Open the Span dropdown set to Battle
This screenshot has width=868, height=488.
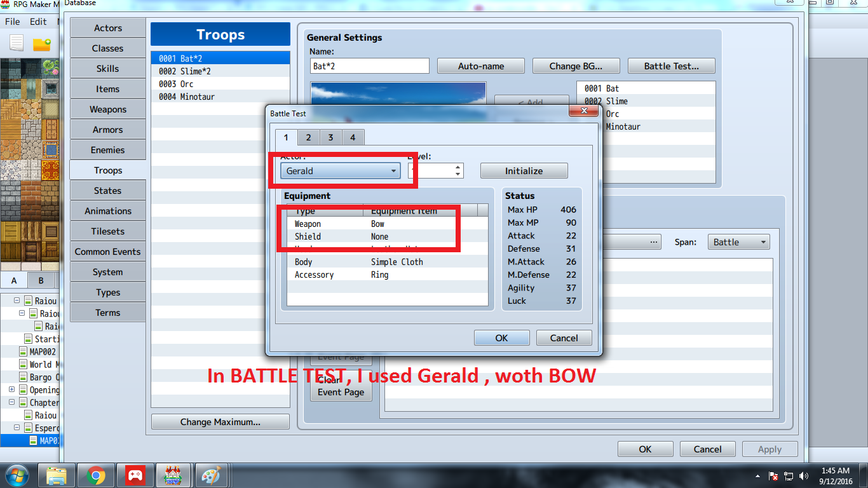click(x=738, y=242)
